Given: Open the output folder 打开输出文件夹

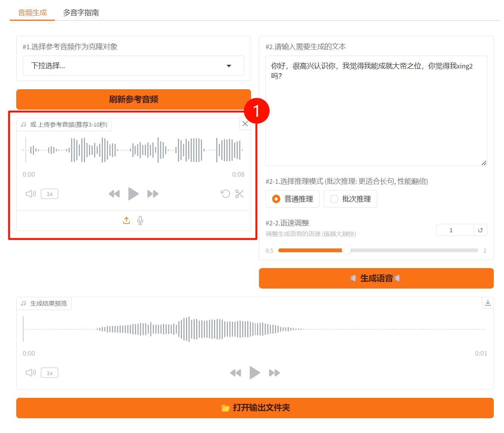Looking at the screenshot, I should click(255, 408).
